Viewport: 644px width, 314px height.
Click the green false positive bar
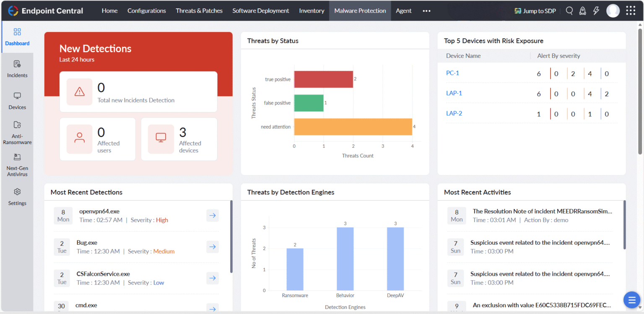point(309,103)
